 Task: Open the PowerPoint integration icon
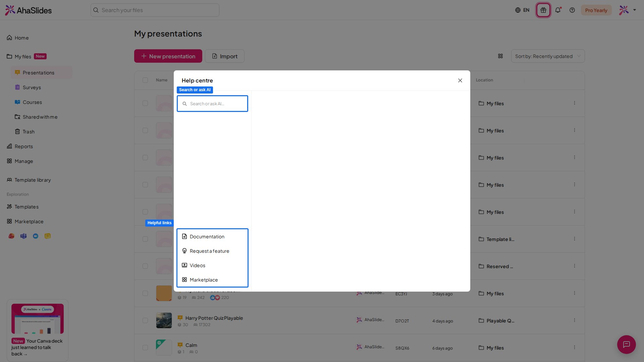point(11,236)
